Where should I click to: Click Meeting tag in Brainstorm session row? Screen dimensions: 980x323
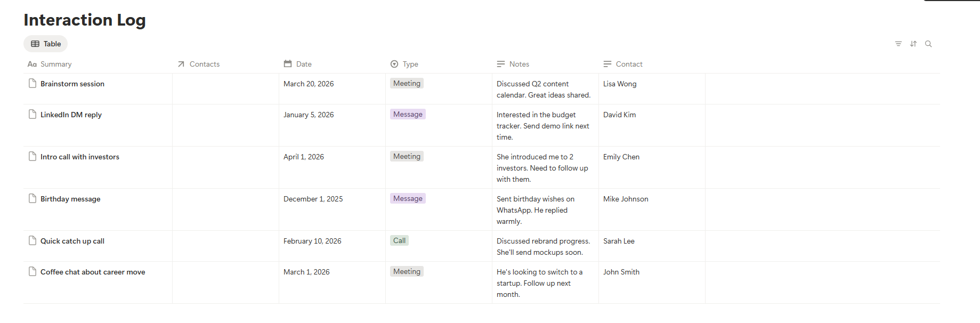[407, 83]
